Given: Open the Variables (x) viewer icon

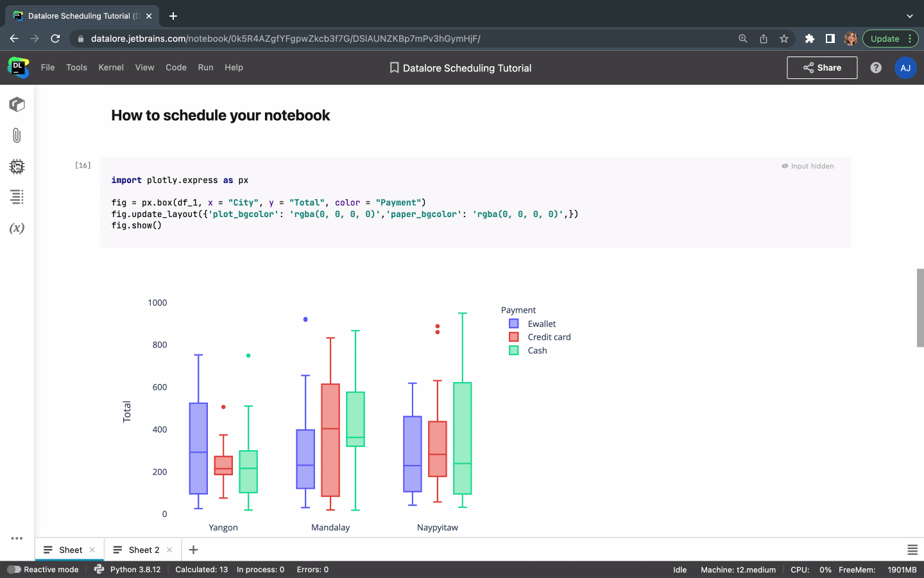Looking at the screenshot, I should 17,228.
